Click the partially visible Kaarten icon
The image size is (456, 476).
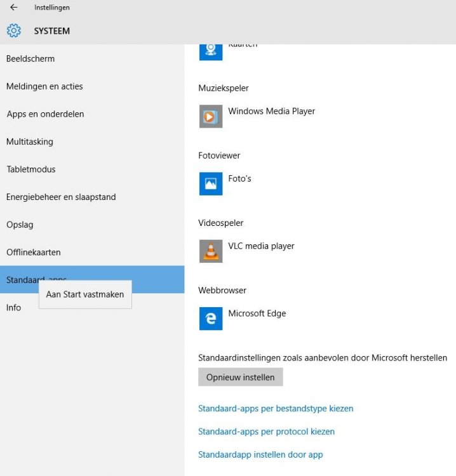click(210, 51)
